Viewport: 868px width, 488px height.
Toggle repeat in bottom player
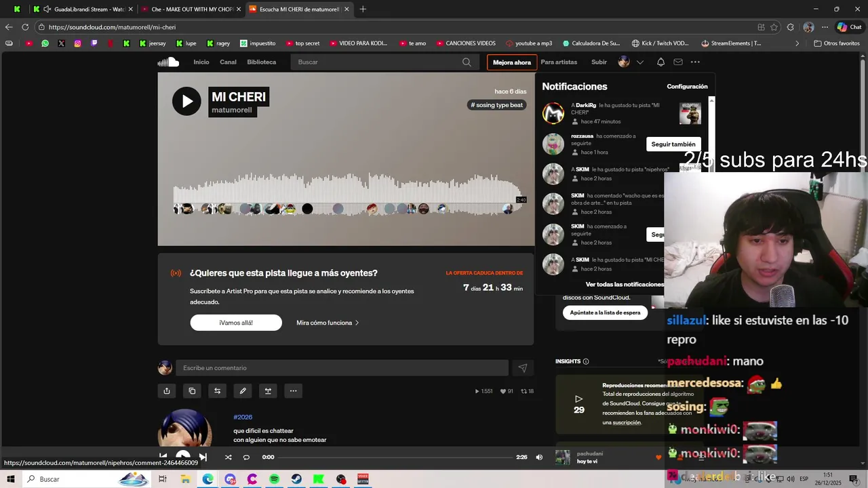pos(246,457)
